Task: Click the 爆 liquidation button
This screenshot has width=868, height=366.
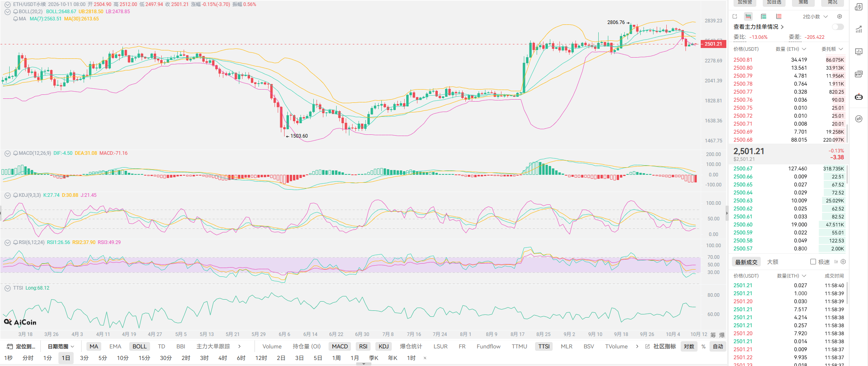Action: coord(722,335)
